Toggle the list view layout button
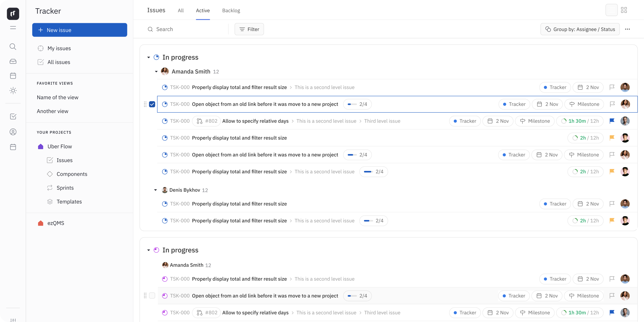This screenshot has height=322, width=644. 612,10
